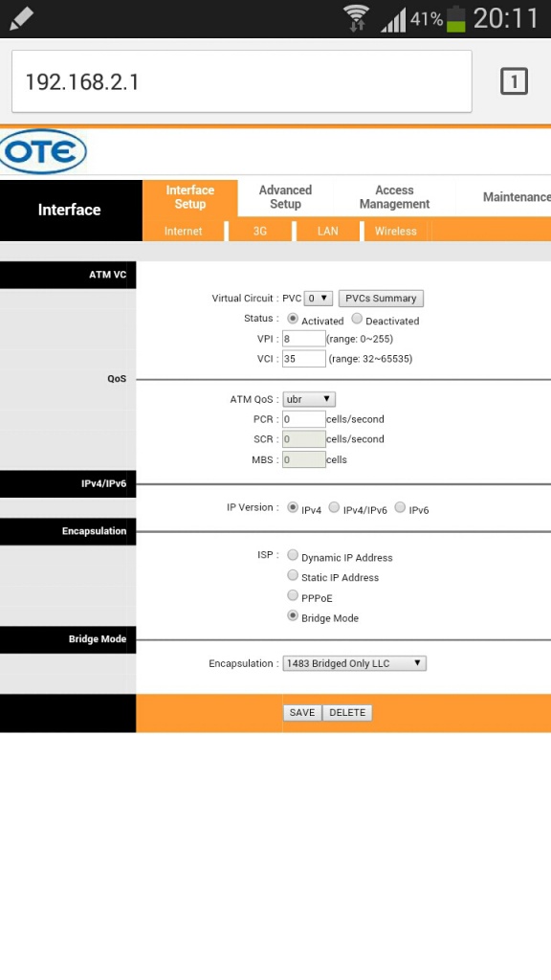Open the PVC virtual circuit dropdown
551x980 pixels.
click(x=319, y=299)
